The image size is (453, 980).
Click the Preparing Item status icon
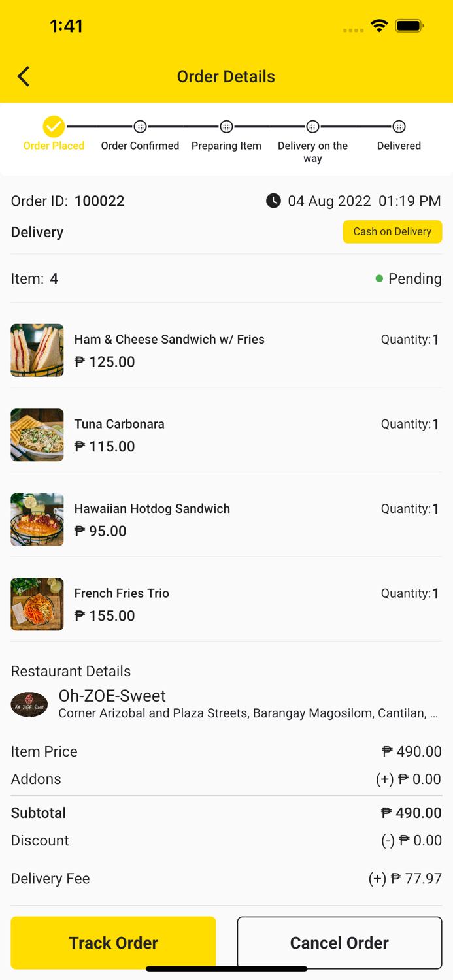226,126
